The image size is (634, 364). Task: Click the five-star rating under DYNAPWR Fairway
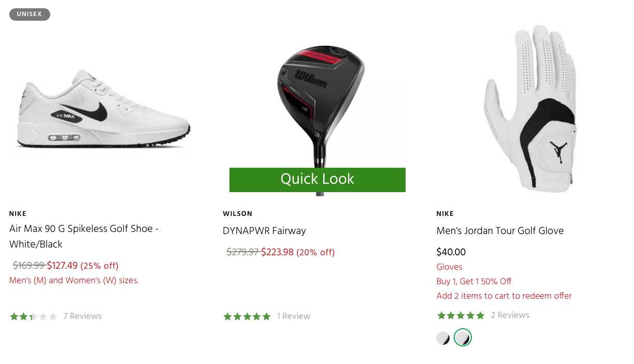(247, 316)
